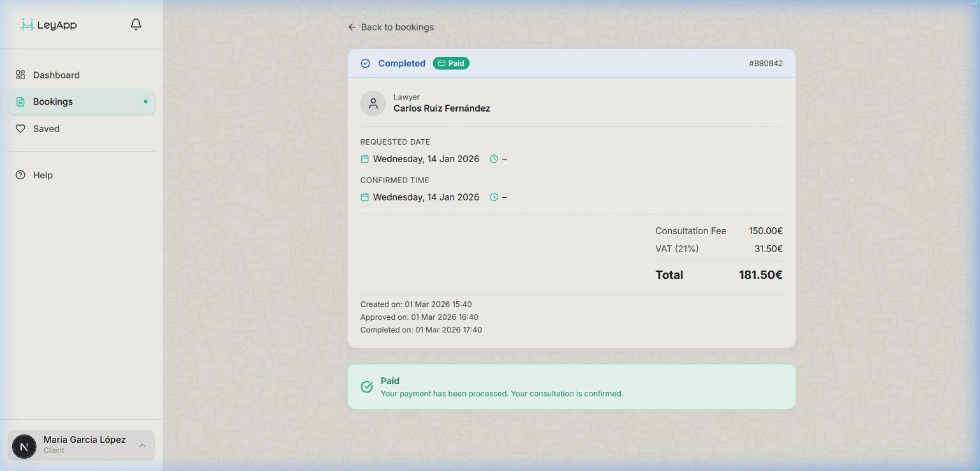Click the Completed status checkmark icon
The width and height of the screenshot is (980, 471).
(x=366, y=63)
